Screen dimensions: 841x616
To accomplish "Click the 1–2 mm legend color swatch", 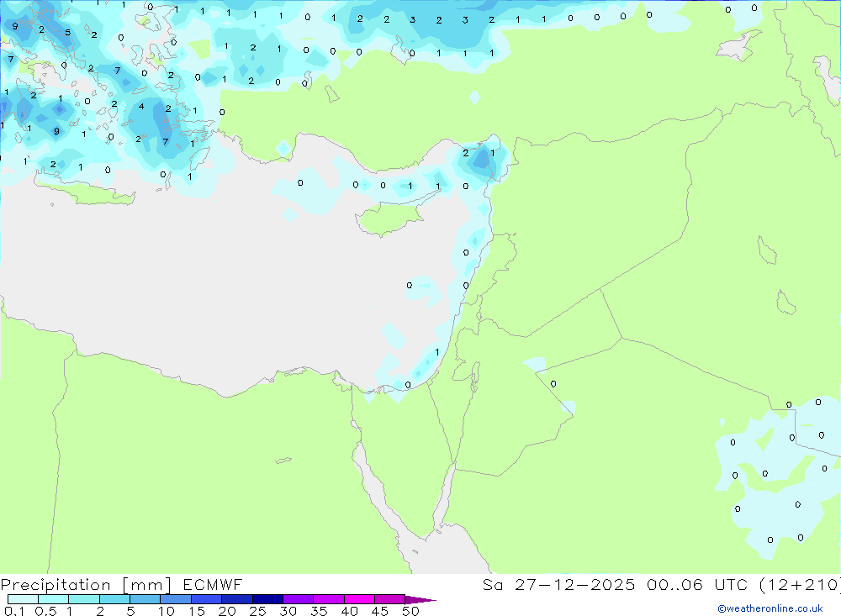I will [x=84, y=599].
